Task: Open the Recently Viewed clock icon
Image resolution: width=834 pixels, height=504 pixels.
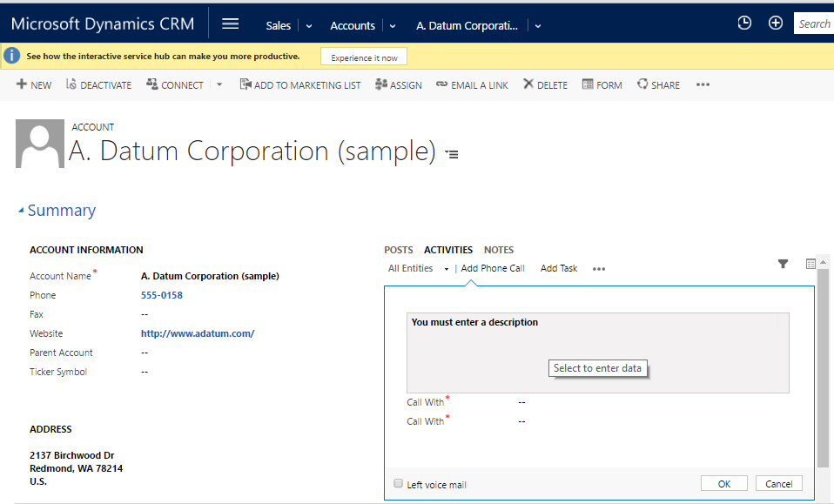Action: point(744,23)
